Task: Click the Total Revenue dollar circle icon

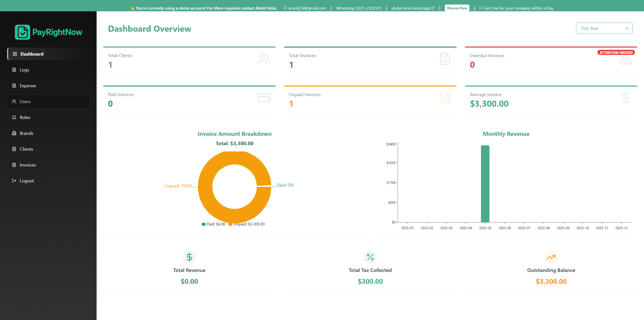Action: coord(189,257)
